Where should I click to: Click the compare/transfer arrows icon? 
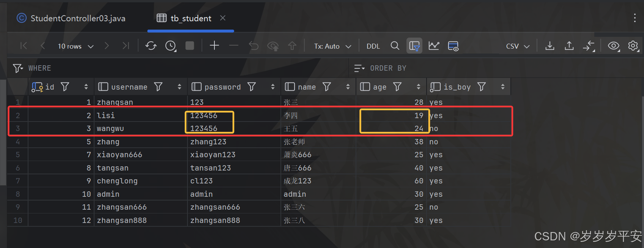[x=589, y=46]
